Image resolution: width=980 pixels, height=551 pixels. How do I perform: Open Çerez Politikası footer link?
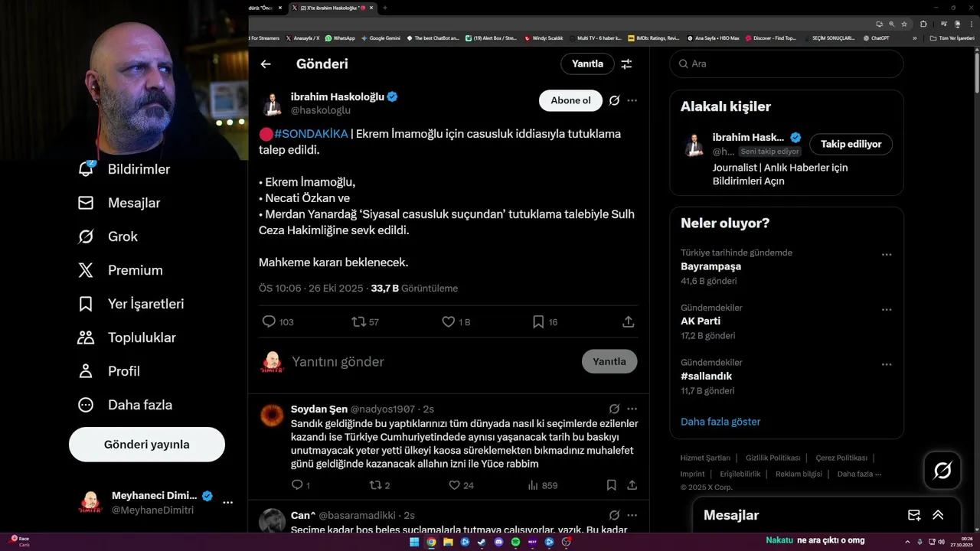coord(841,458)
